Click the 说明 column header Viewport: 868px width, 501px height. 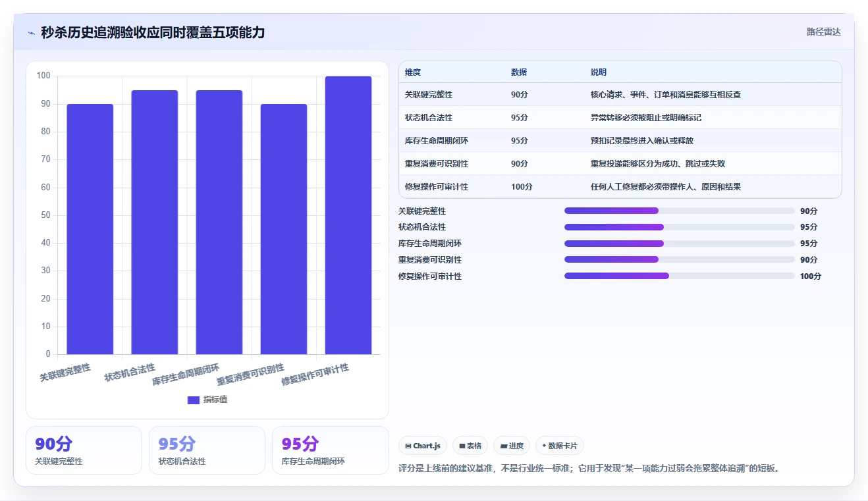599,72
